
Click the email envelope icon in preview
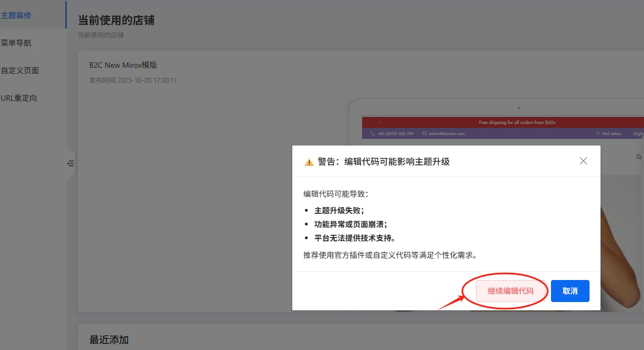click(x=424, y=133)
